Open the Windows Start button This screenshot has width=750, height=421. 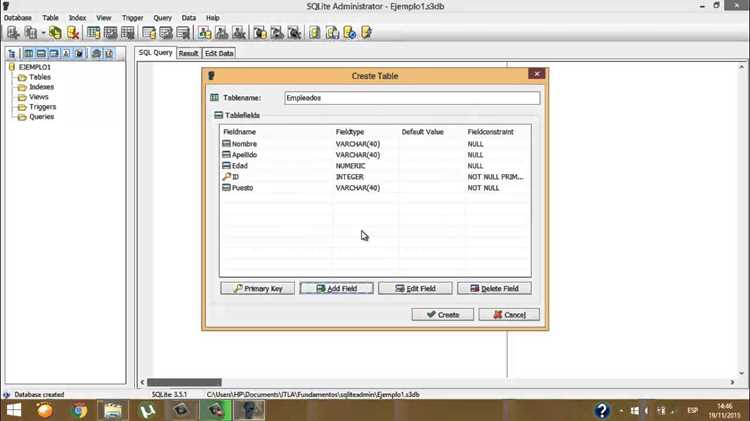[x=13, y=410]
